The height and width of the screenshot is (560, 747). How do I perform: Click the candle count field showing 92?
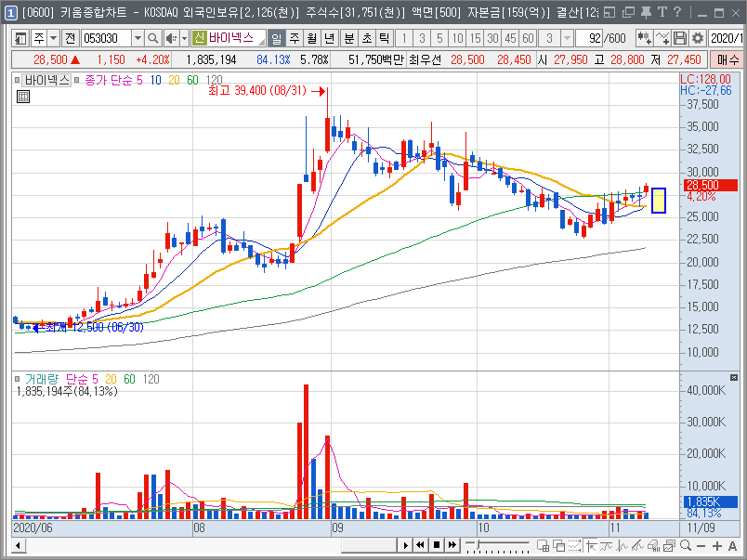(589, 38)
